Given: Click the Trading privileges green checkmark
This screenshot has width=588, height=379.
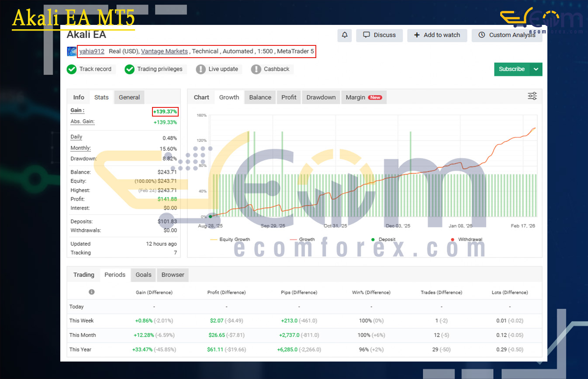Looking at the screenshot, I should (129, 69).
